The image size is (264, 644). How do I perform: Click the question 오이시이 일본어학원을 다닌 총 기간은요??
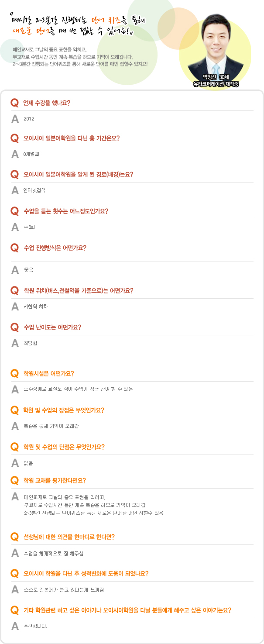pyautogui.click(x=71, y=138)
